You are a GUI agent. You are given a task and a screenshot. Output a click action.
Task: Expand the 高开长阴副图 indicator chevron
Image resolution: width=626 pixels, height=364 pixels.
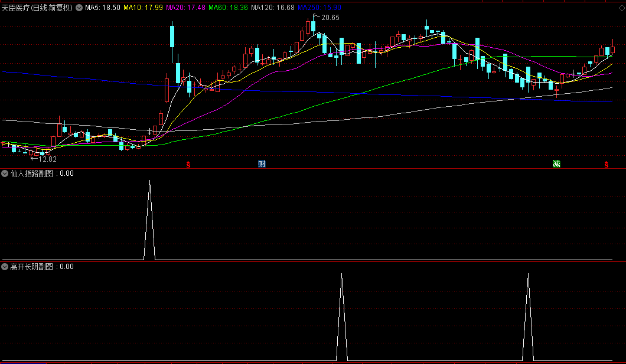(5, 267)
